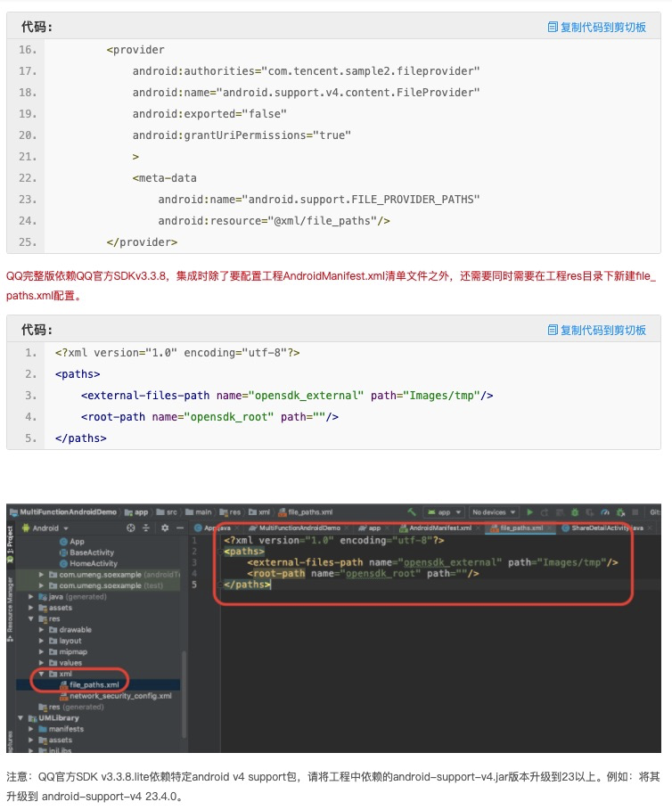Select BaseActivity in project tree

86,552
